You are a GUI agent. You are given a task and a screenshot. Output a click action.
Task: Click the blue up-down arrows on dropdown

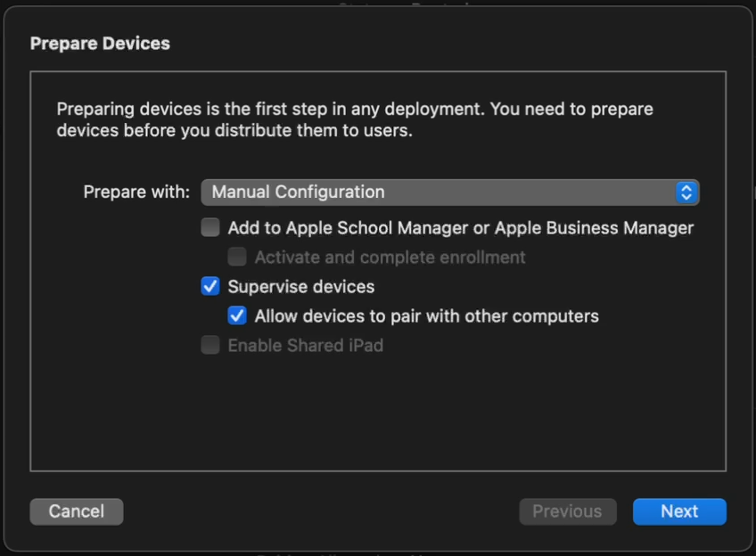pyautogui.click(x=686, y=192)
